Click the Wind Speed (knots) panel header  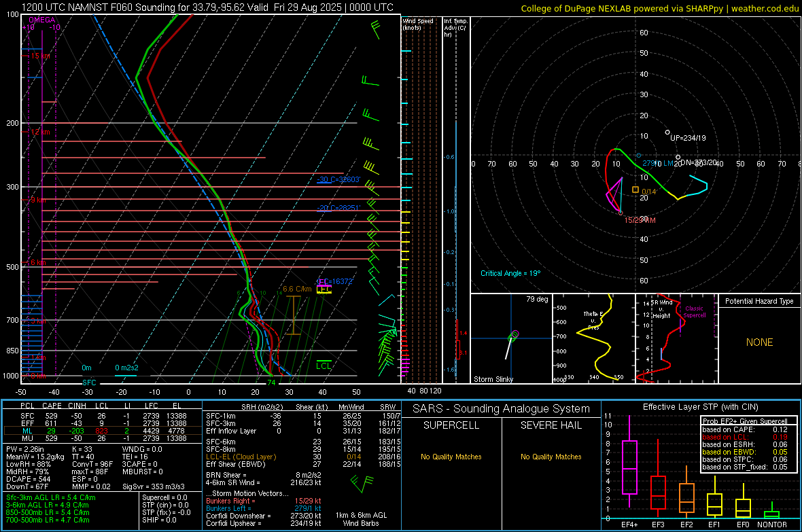pyautogui.click(x=418, y=24)
